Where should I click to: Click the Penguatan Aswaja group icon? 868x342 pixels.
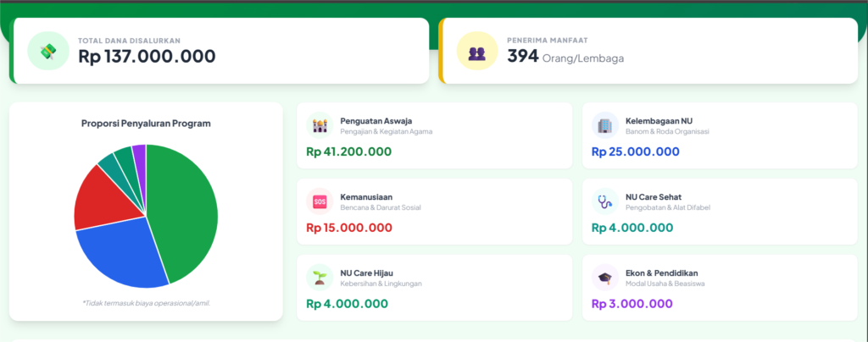pos(320,125)
